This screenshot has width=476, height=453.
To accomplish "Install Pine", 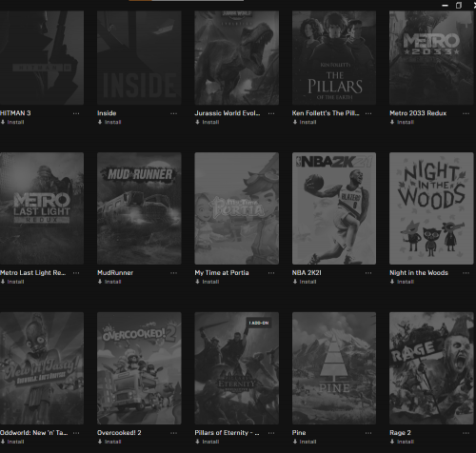I will tap(305, 442).
